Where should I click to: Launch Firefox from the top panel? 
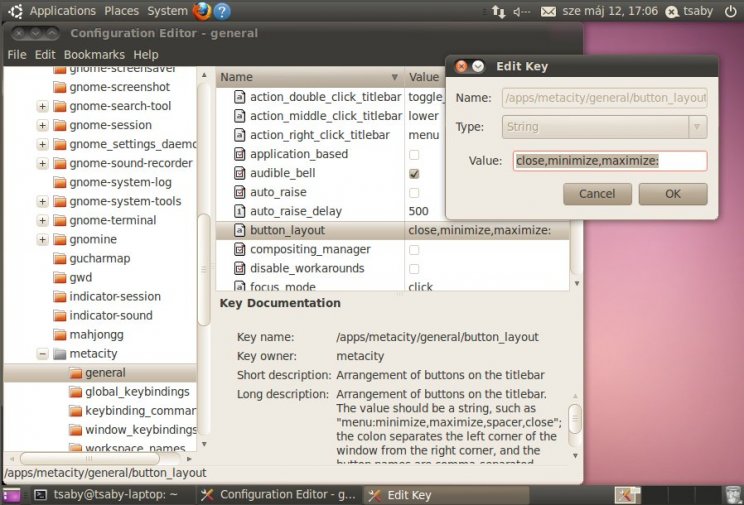point(202,11)
